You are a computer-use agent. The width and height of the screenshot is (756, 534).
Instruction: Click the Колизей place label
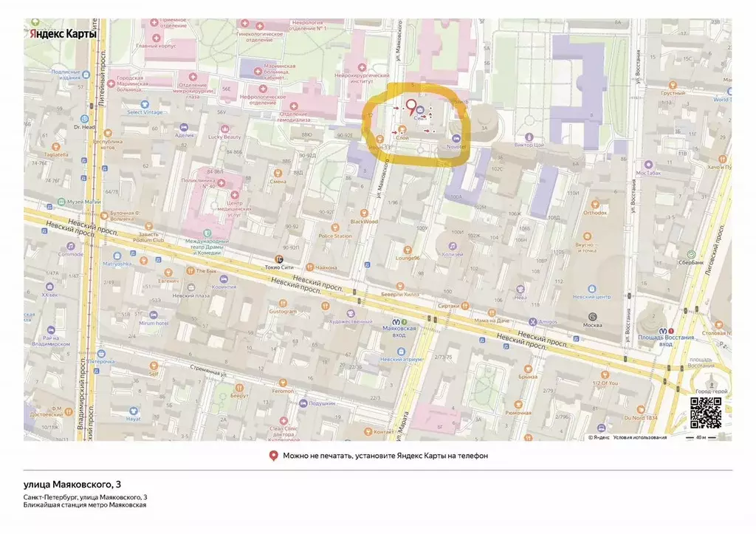click(x=453, y=254)
